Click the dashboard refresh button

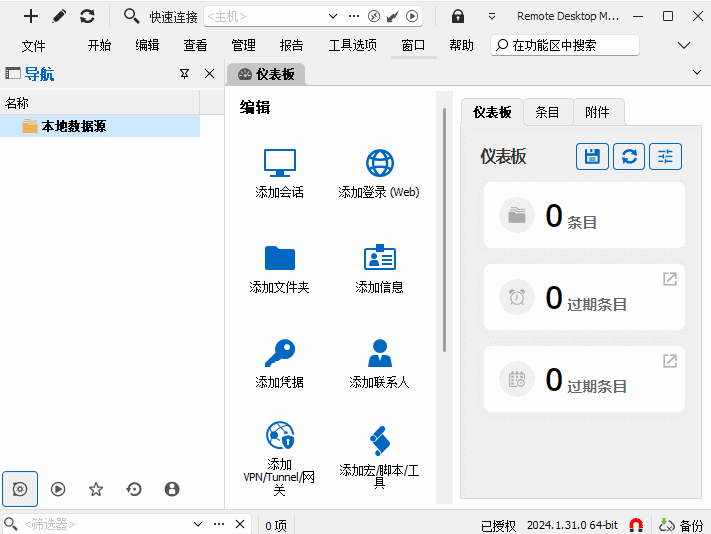(x=629, y=156)
